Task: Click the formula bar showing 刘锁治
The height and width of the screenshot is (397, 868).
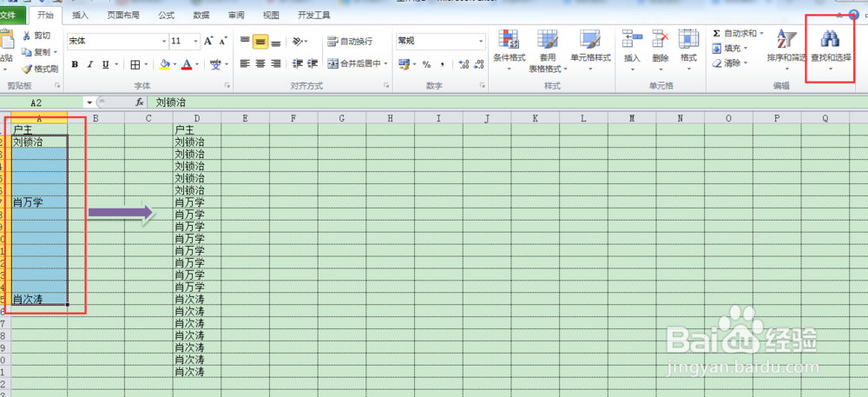Action: [x=508, y=103]
